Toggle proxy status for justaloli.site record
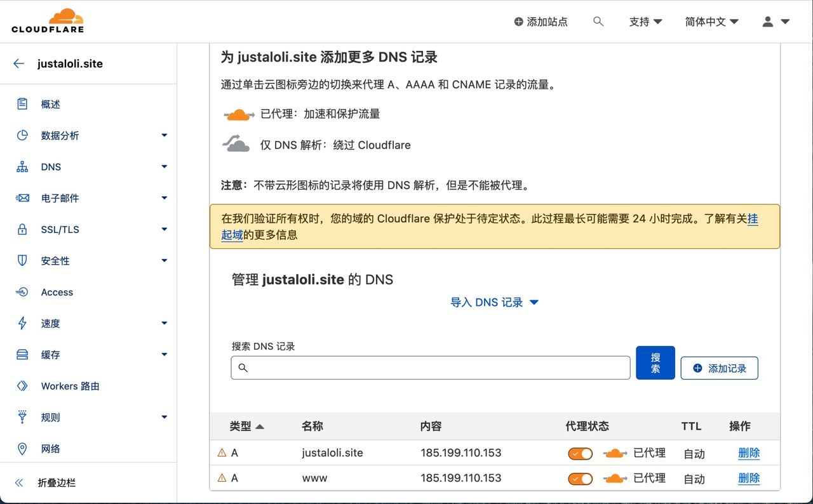Image resolution: width=813 pixels, height=504 pixels. [580, 453]
